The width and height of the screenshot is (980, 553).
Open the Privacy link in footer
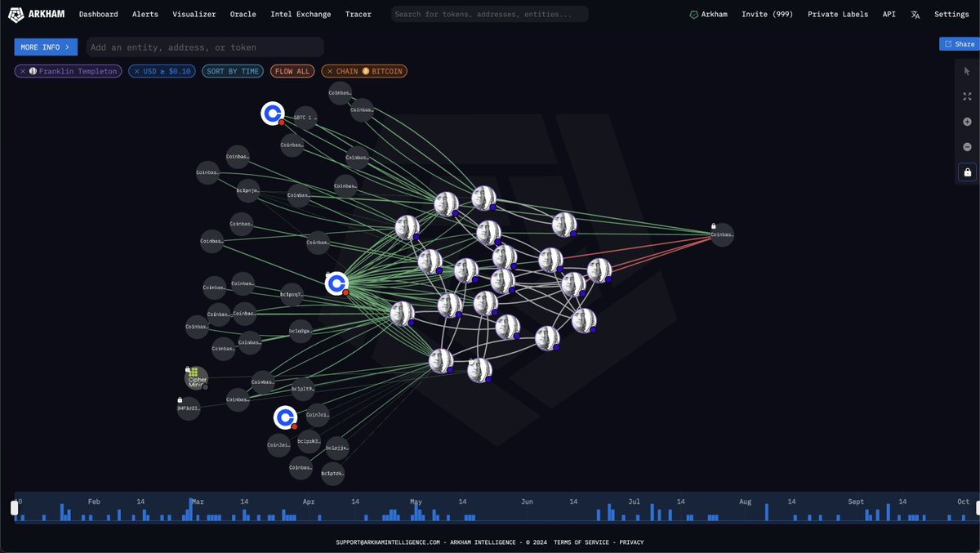click(631, 542)
